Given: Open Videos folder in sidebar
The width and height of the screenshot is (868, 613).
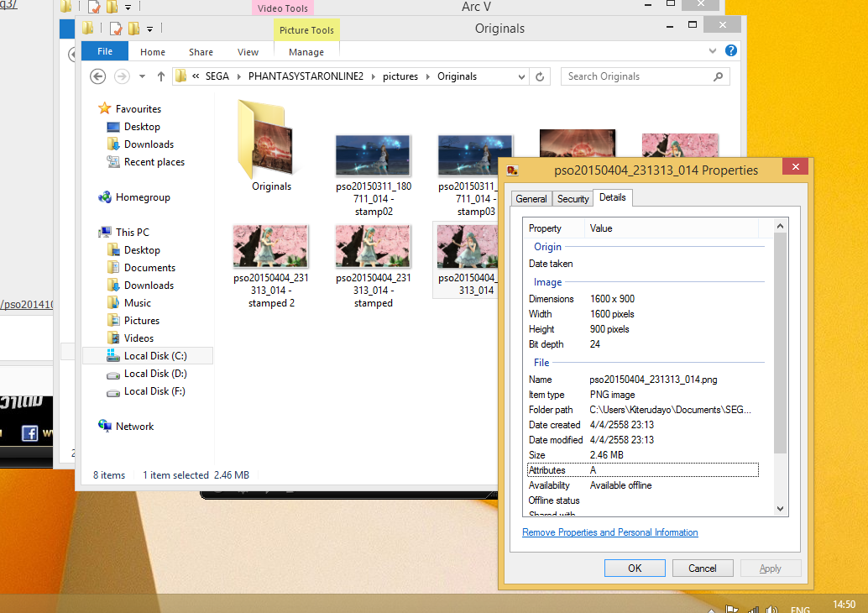Looking at the screenshot, I should tap(139, 338).
